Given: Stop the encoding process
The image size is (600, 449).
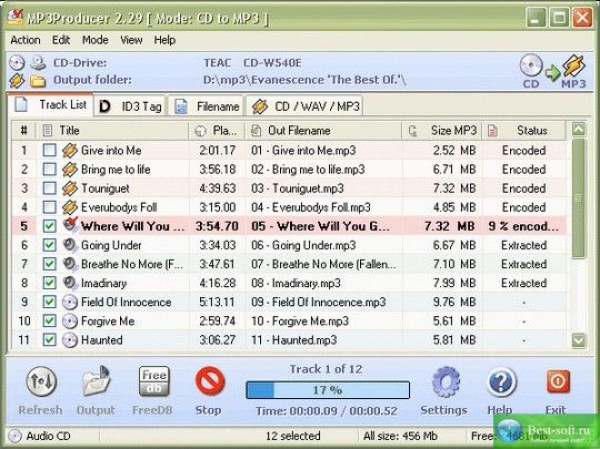Looking at the screenshot, I should (x=210, y=381).
